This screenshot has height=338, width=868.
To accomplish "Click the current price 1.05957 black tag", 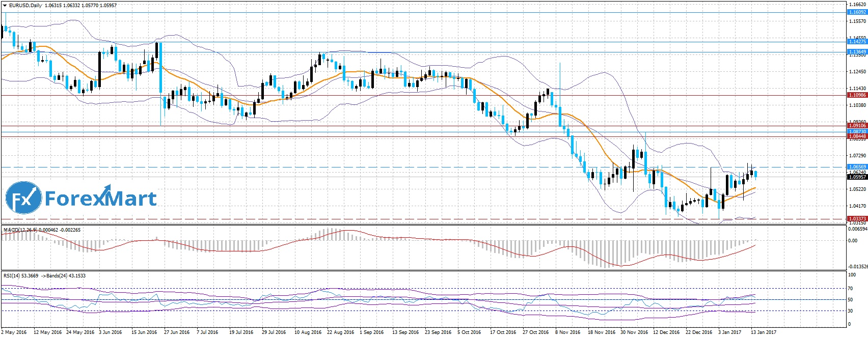I will (857, 177).
